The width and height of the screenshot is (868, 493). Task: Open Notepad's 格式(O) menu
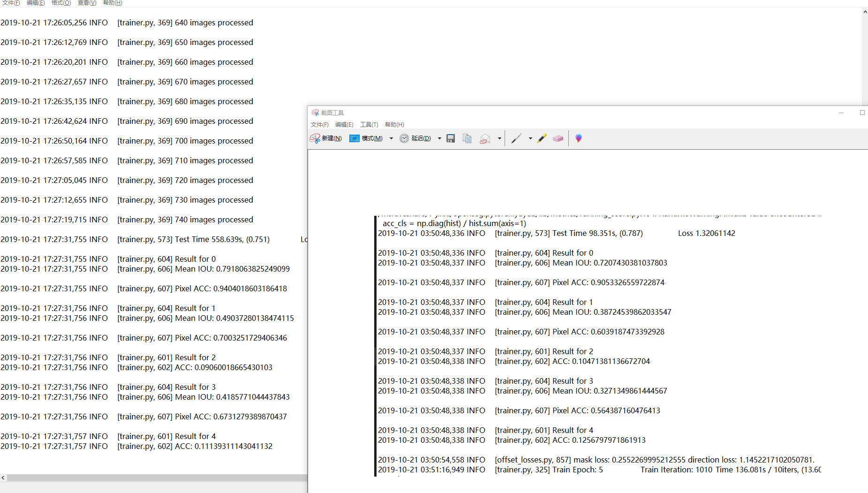pyautogui.click(x=61, y=3)
